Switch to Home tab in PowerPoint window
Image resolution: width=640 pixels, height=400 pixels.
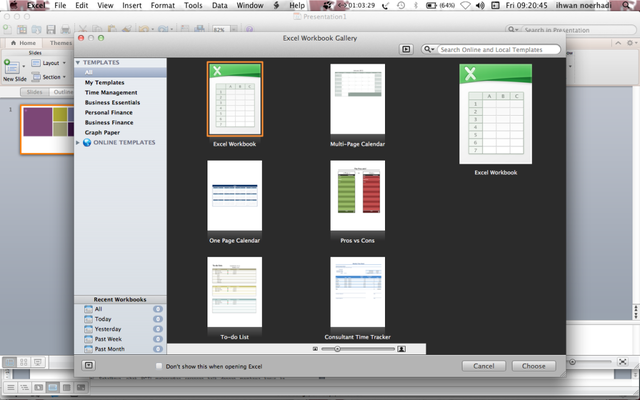click(x=23, y=43)
